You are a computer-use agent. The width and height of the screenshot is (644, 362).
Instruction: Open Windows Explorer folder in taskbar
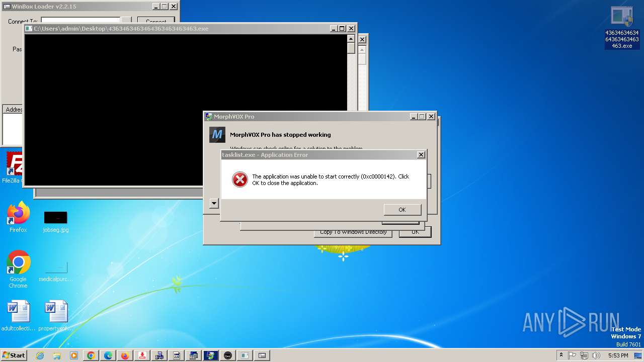tap(57, 355)
